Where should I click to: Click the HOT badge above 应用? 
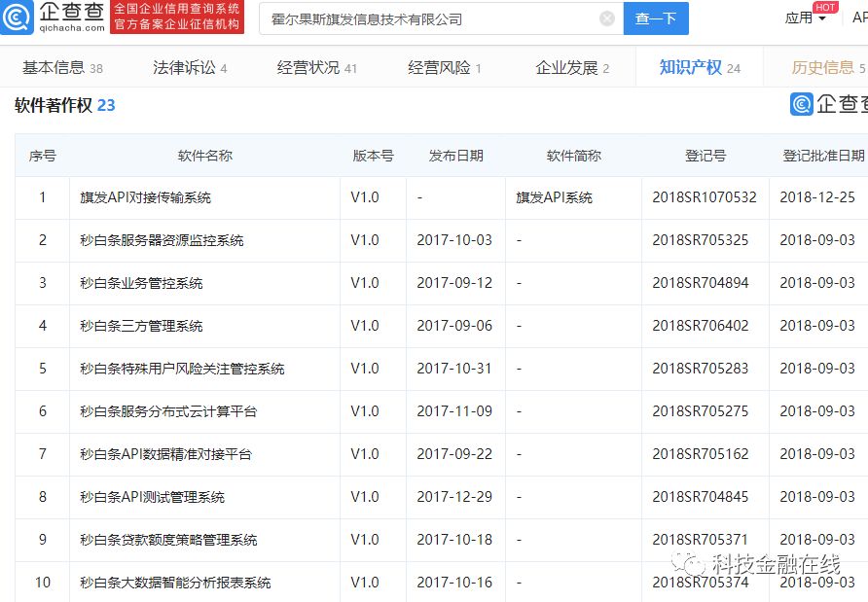point(827,7)
